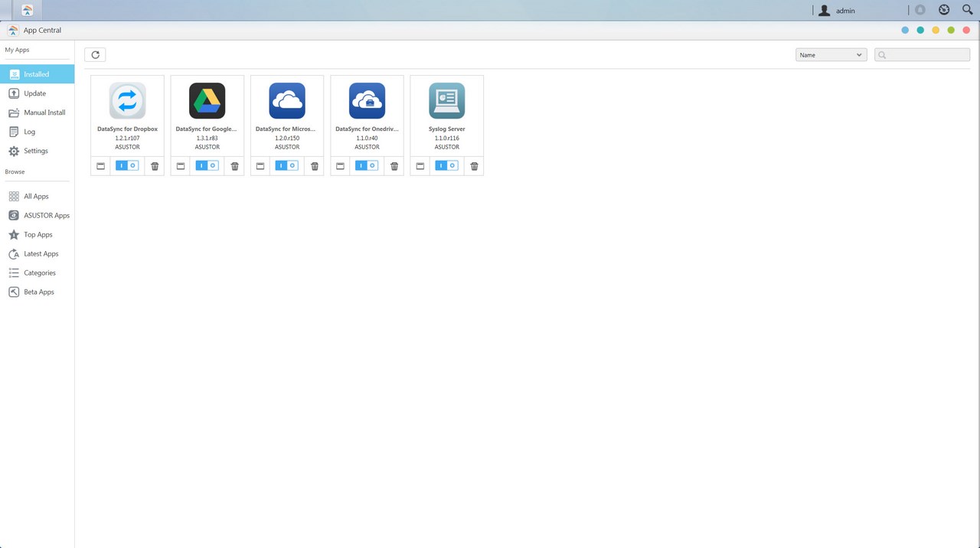Click the round gray notification icon

click(x=920, y=10)
